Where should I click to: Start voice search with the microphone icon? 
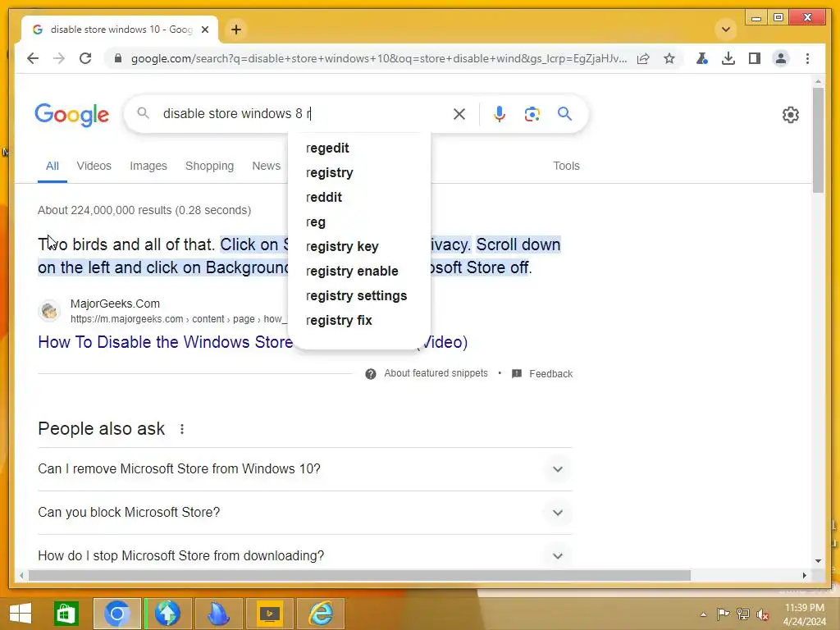pyautogui.click(x=500, y=113)
